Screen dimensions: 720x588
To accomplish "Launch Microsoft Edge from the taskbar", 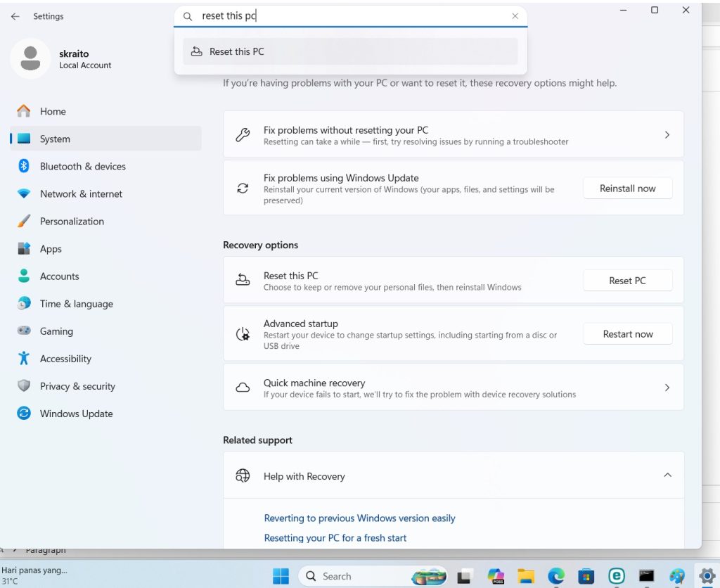I will pyautogui.click(x=556, y=576).
